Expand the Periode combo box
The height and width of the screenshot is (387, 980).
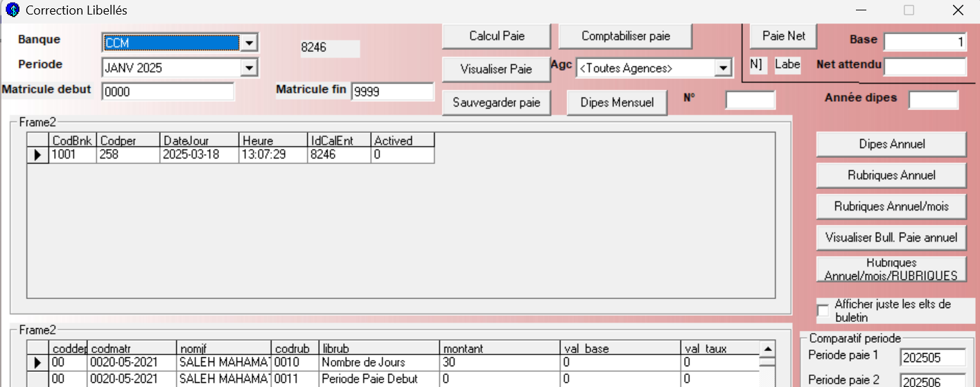click(249, 68)
